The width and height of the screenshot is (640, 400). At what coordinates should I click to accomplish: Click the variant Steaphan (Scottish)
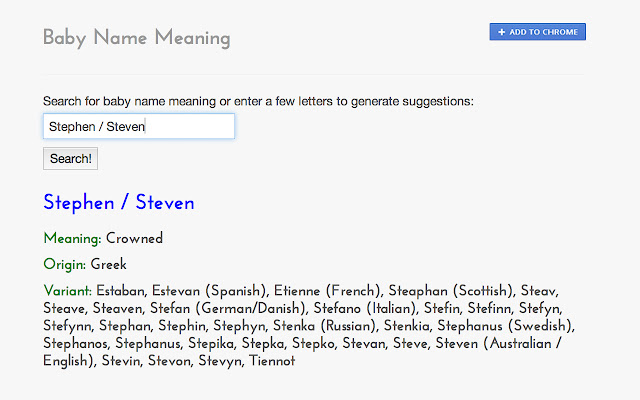tap(452, 291)
